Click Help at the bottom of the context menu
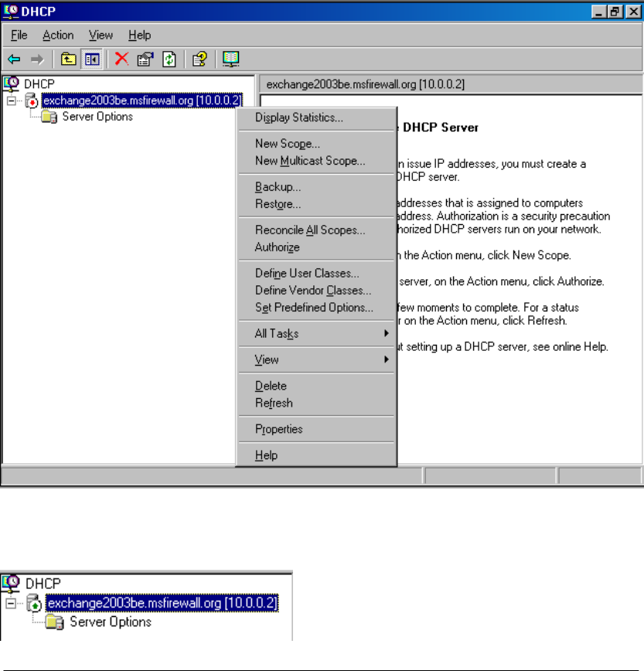 (x=316, y=455)
